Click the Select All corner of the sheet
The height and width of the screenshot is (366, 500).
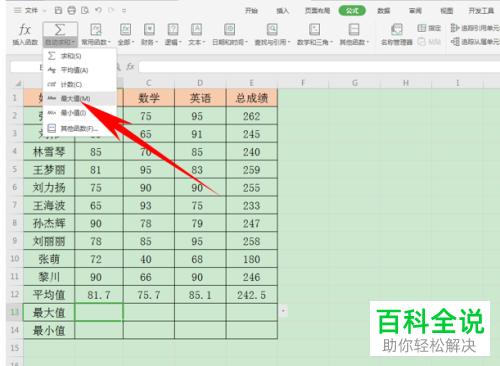[15, 83]
